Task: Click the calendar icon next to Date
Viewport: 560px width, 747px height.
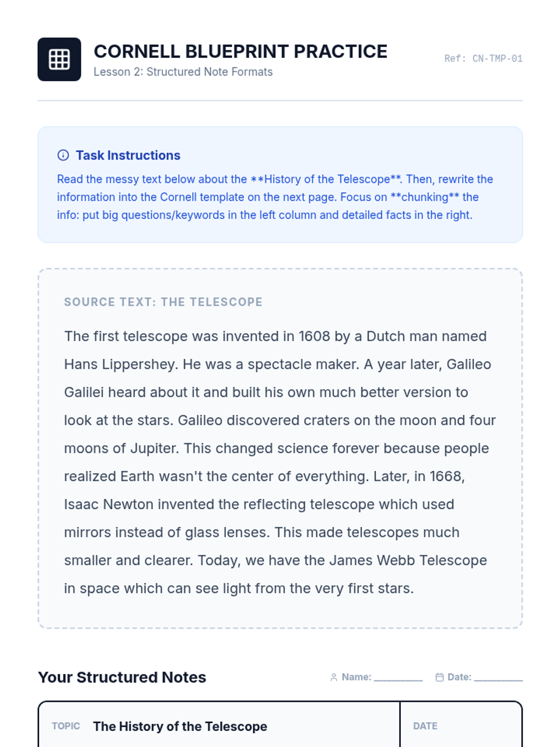Action: coord(439,677)
